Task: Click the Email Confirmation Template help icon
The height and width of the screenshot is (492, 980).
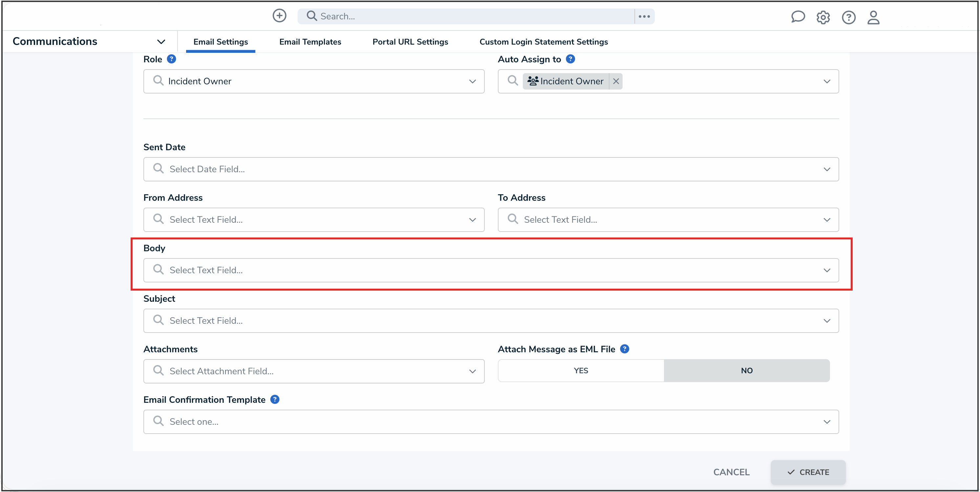Action: coord(275,399)
